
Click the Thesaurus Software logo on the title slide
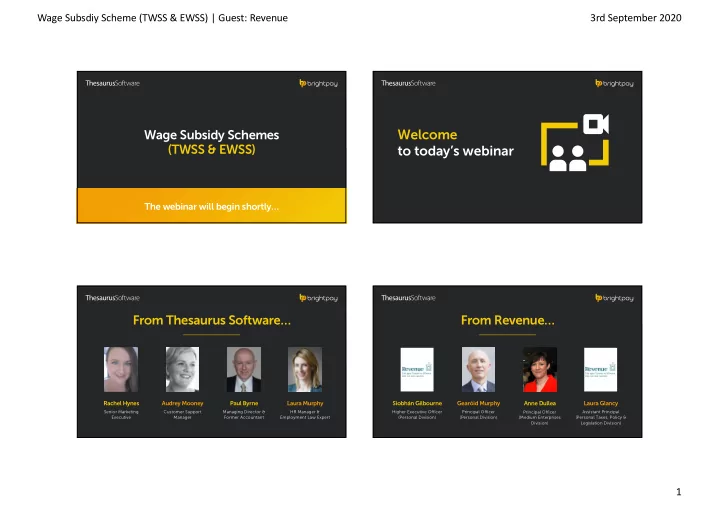(112, 83)
